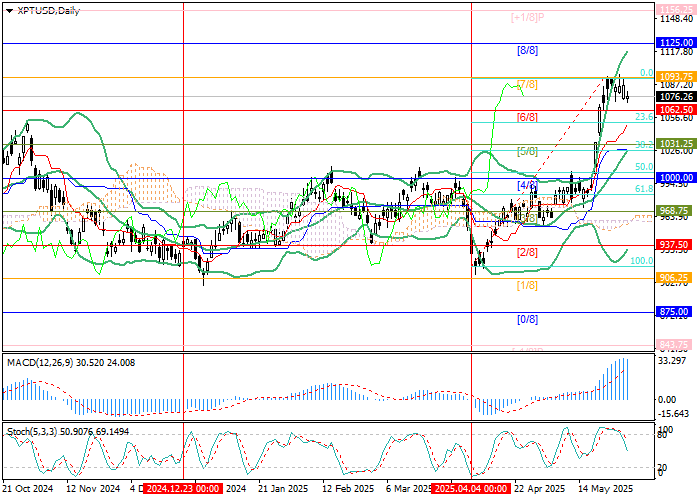The height and width of the screenshot is (500, 700).
Task: Click the 100.0 Fibonacci level label
Action: pos(641,260)
